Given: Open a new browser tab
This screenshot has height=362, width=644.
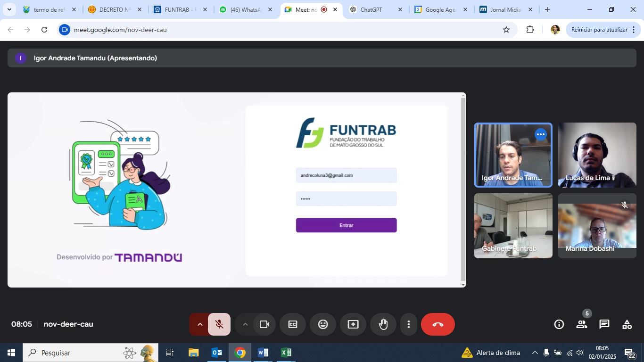Looking at the screenshot, I should coord(547,9).
